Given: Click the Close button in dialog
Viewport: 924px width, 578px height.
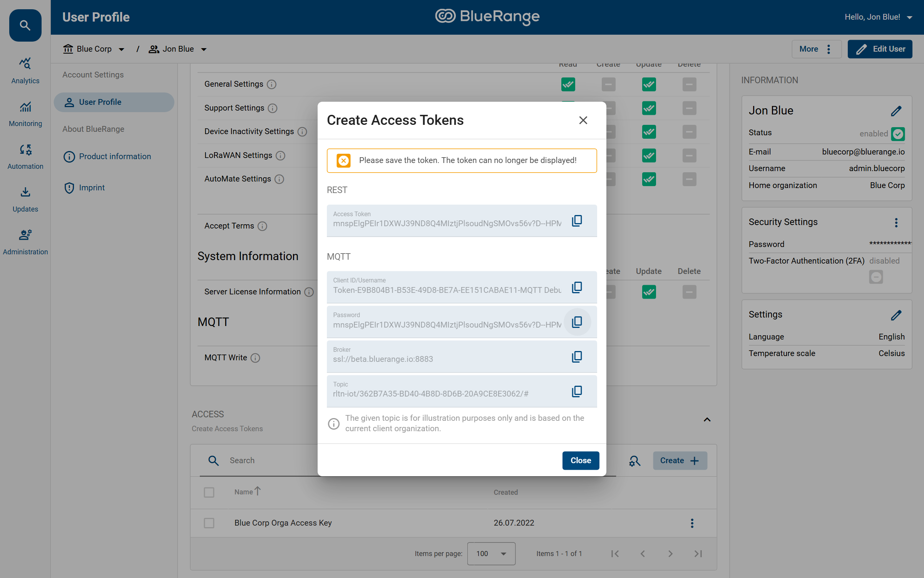Looking at the screenshot, I should tap(581, 460).
